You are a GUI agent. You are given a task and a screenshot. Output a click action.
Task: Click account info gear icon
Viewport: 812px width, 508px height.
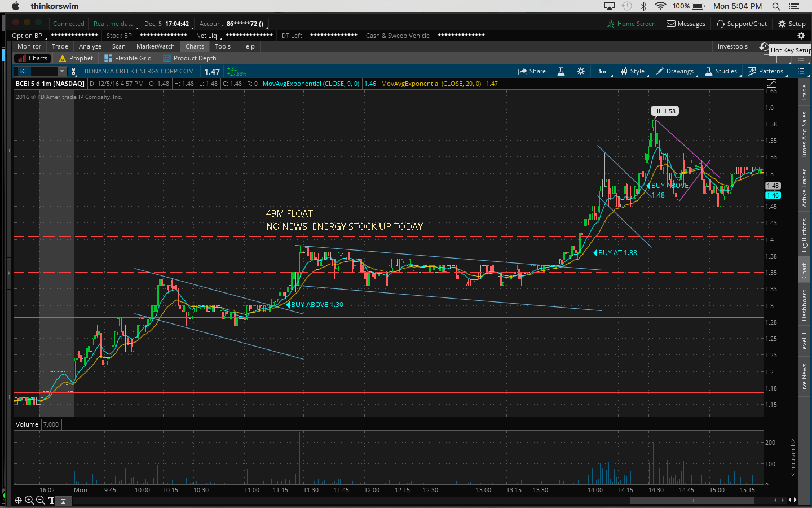pos(801,36)
